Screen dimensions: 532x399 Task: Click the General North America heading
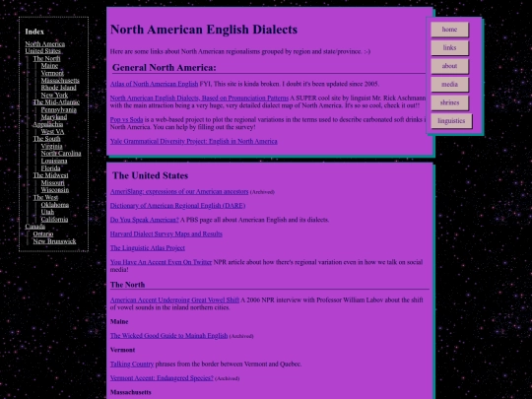[165, 68]
